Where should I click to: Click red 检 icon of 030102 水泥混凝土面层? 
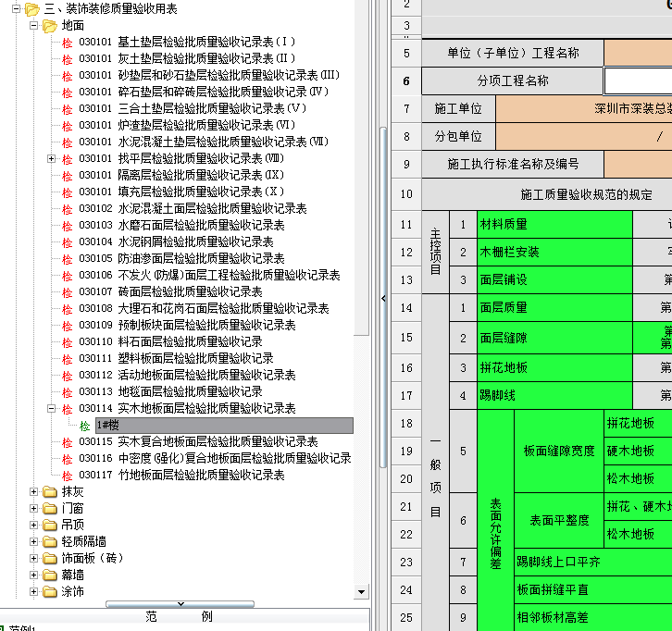(x=67, y=209)
